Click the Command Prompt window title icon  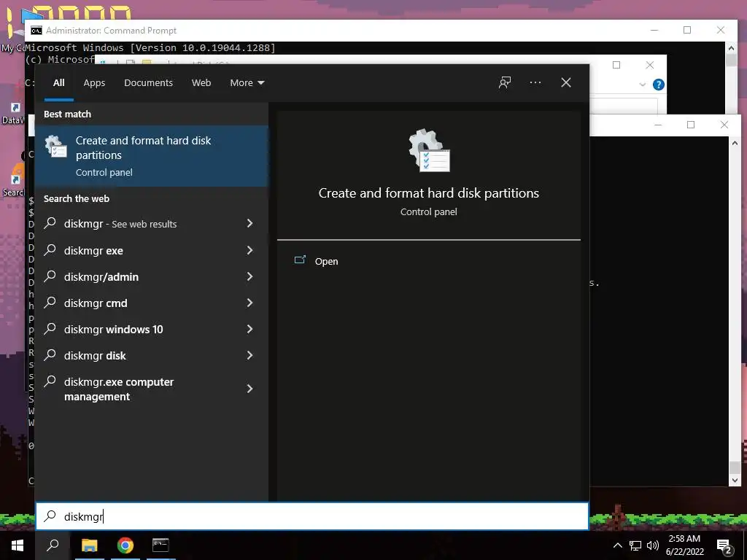pos(36,31)
